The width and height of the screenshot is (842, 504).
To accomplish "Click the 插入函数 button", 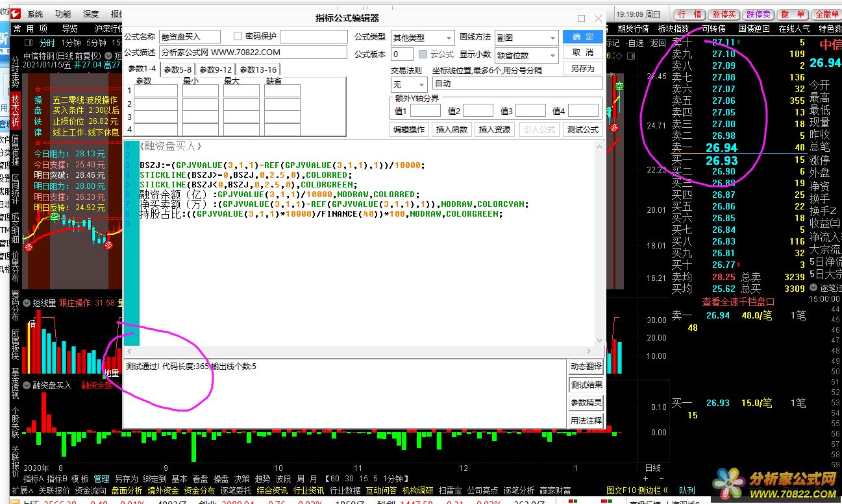I will coord(451,130).
